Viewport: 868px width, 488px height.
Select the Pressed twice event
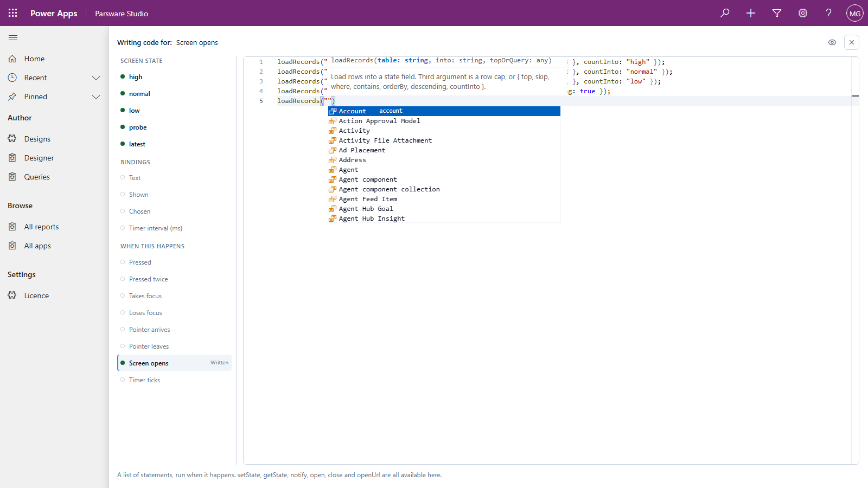[x=174, y=279]
